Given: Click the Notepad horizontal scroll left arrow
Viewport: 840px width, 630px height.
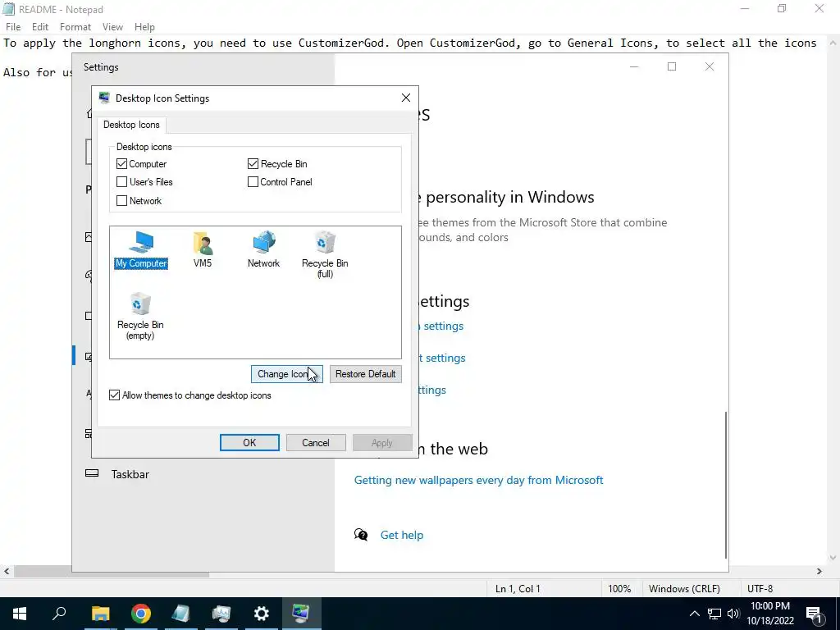Looking at the screenshot, I should point(7,572).
